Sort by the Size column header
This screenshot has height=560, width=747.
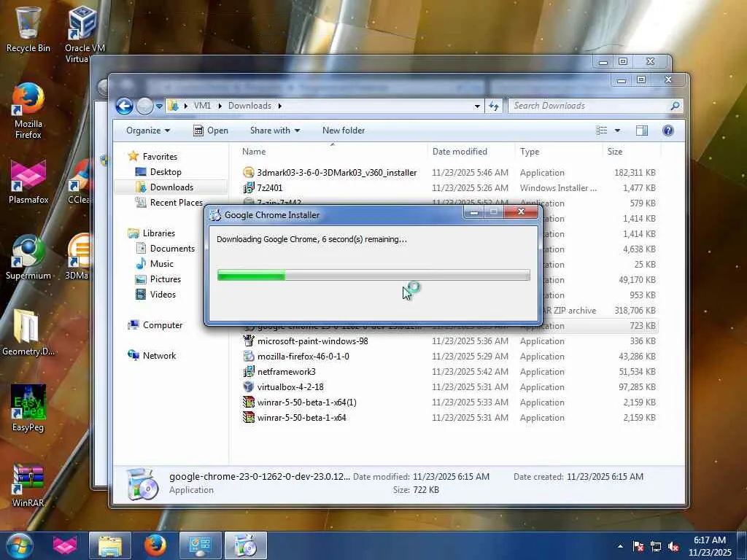click(631, 152)
